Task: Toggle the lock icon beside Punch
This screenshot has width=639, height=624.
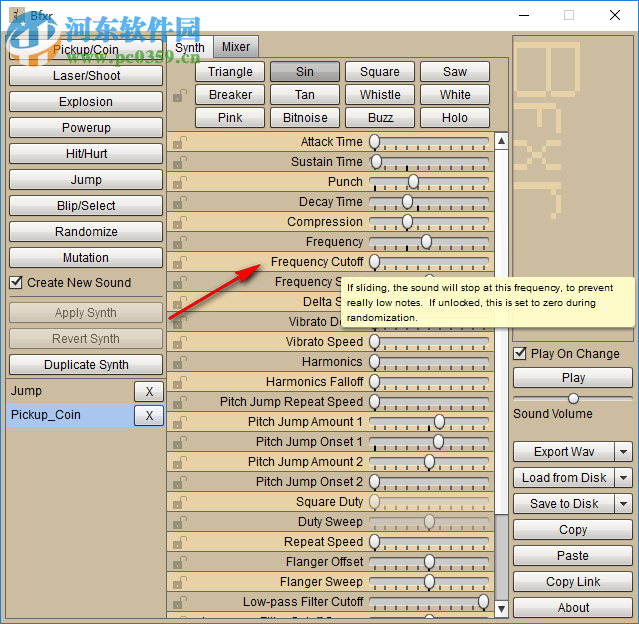Action: [x=180, y=182]
